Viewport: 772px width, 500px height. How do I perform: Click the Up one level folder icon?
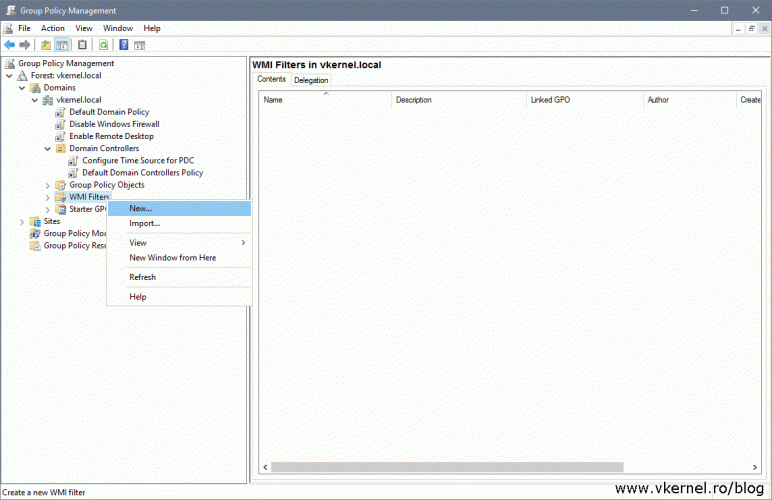tap(46, 45)
